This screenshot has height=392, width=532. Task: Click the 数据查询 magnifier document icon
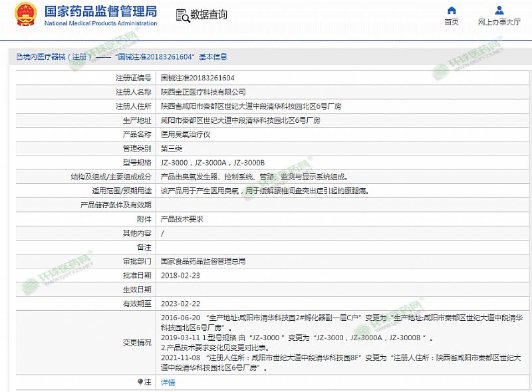pyautogui.click(x=182, y=15)
